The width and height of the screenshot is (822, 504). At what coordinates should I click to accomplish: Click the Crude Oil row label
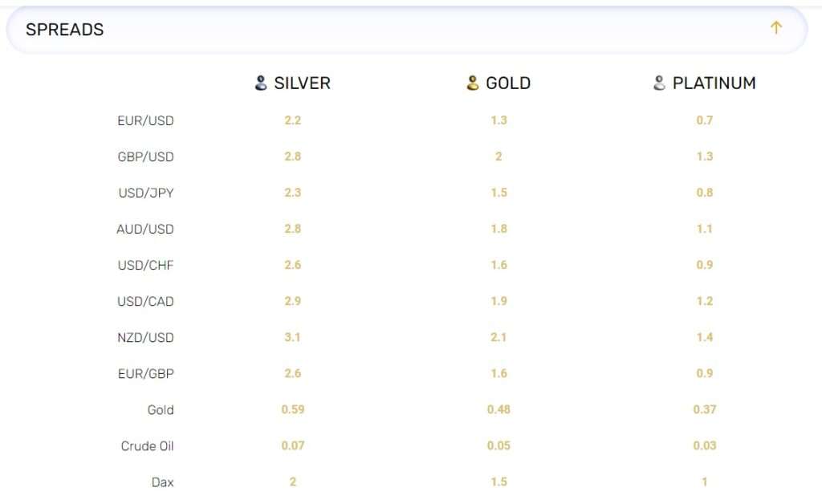(147, 446)
